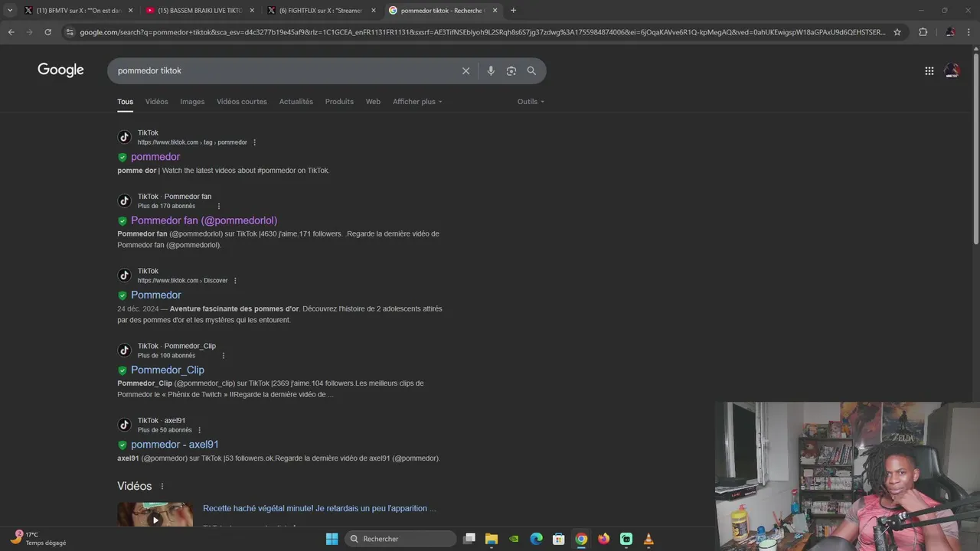Switch to the Actualités tab
The width and height of the screenshot is (980, 551).
(x=296, y=102)
